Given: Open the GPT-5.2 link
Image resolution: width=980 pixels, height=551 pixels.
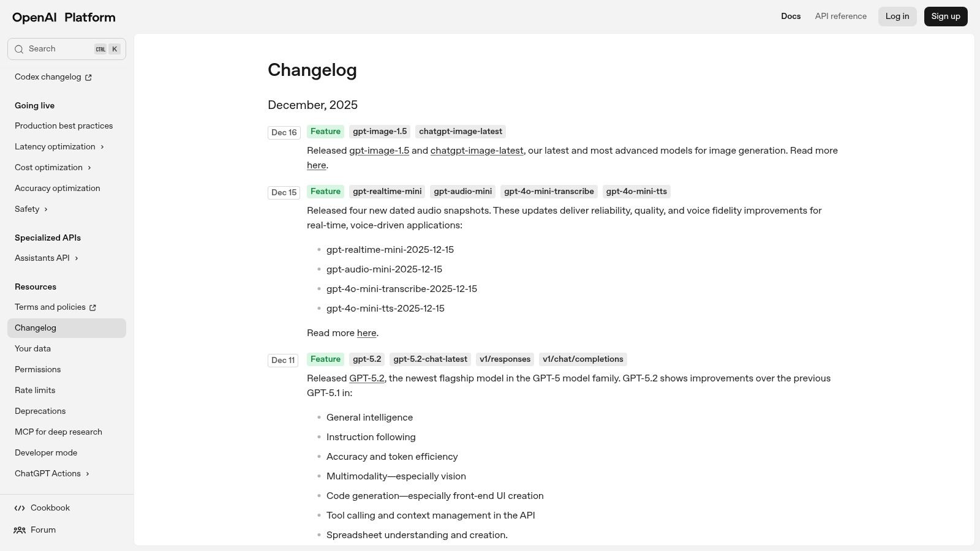Looking at the screenshot, I should coord(367,378).
